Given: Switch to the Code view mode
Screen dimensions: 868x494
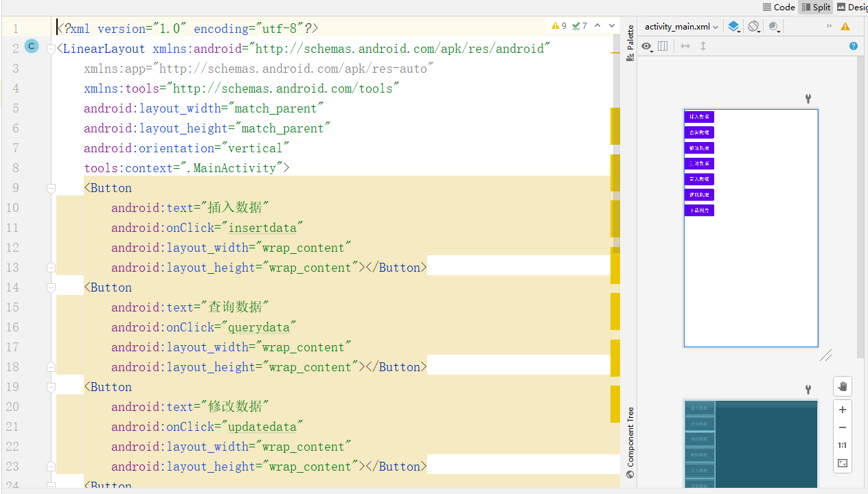Looking at the screenshot, I should click(778, 7).
